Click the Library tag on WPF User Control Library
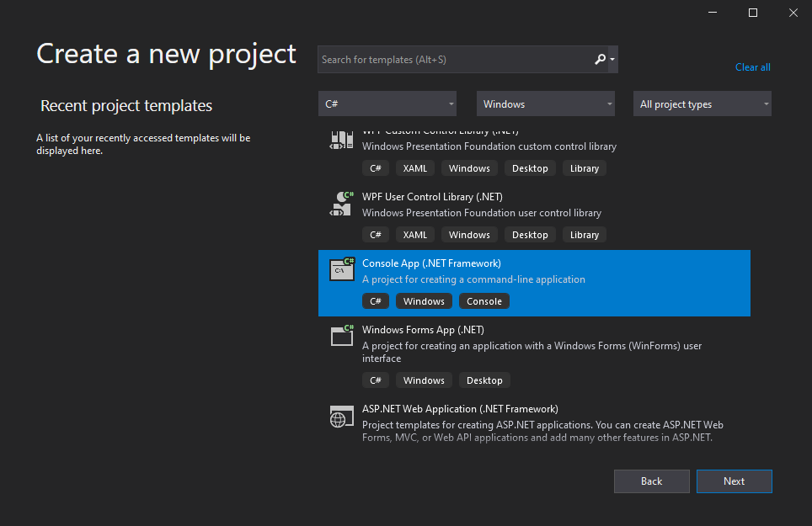The height and width of the screenshot is (526, 812). 585,235
